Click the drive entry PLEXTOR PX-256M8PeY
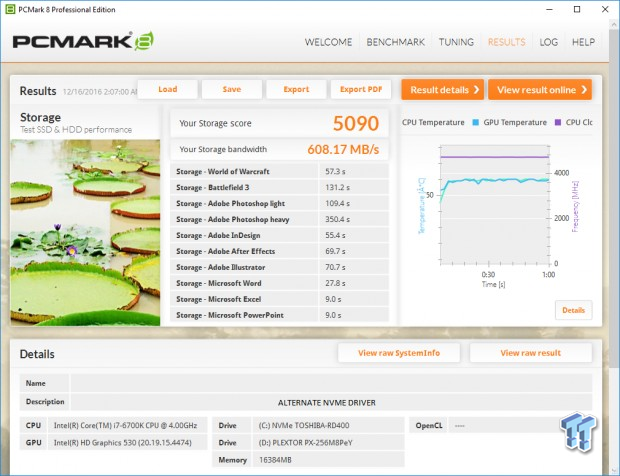 coord(305,443)
